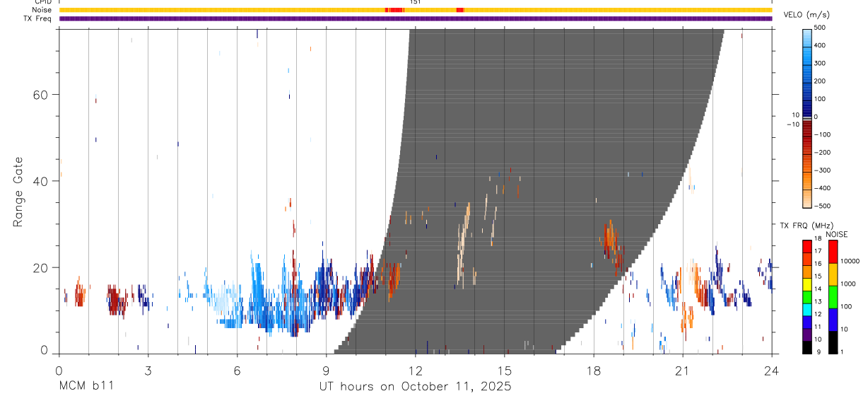Image resolution: width=868 pixels, height=401 pixels.
Task: Click the "24" UT hour tick label
Action: tap(771, 370)
